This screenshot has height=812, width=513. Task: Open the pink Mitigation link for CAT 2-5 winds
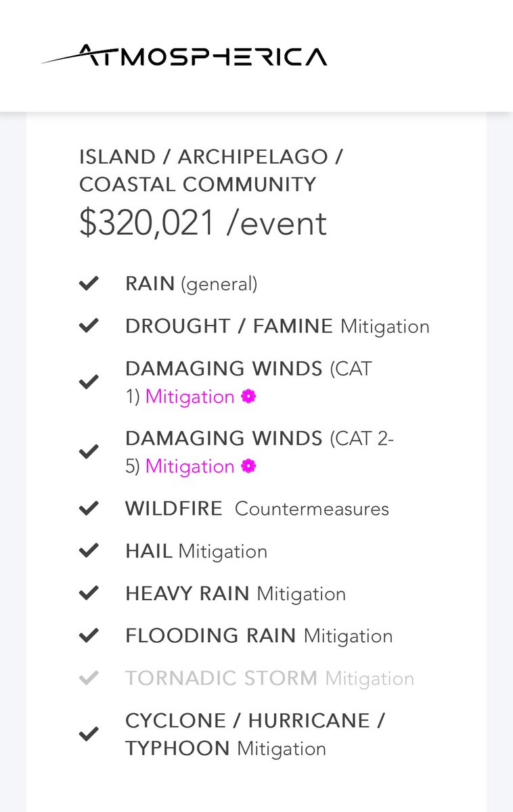point(189,467)
